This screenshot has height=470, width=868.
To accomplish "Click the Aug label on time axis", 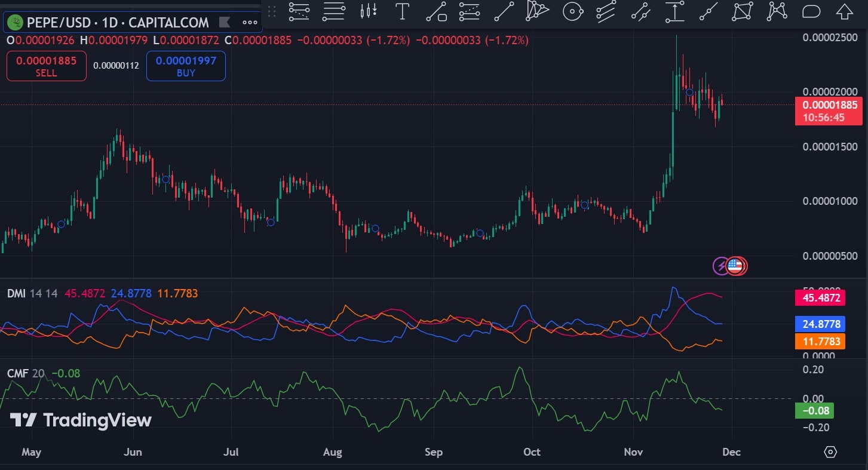I will coord(333,452).
